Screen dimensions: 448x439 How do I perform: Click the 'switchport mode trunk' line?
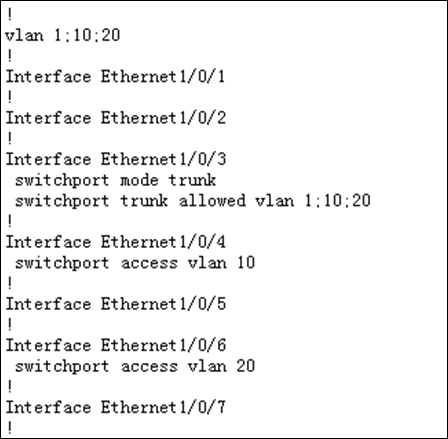115,181
